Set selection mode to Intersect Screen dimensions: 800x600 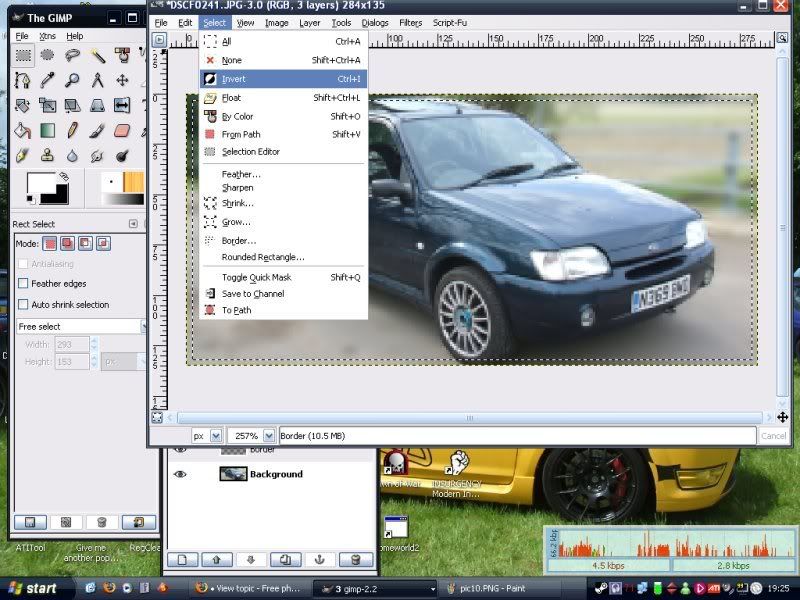[x=103, y=243]
